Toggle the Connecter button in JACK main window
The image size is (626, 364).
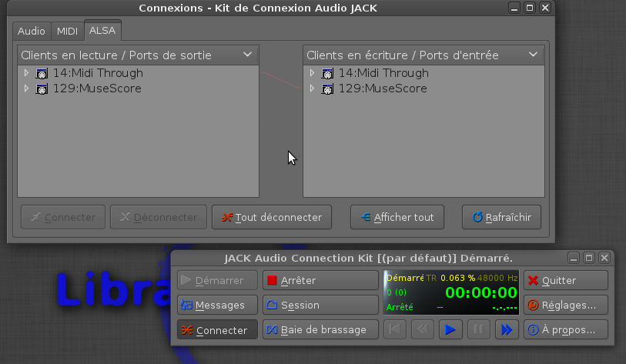click(x=218, y=329)
